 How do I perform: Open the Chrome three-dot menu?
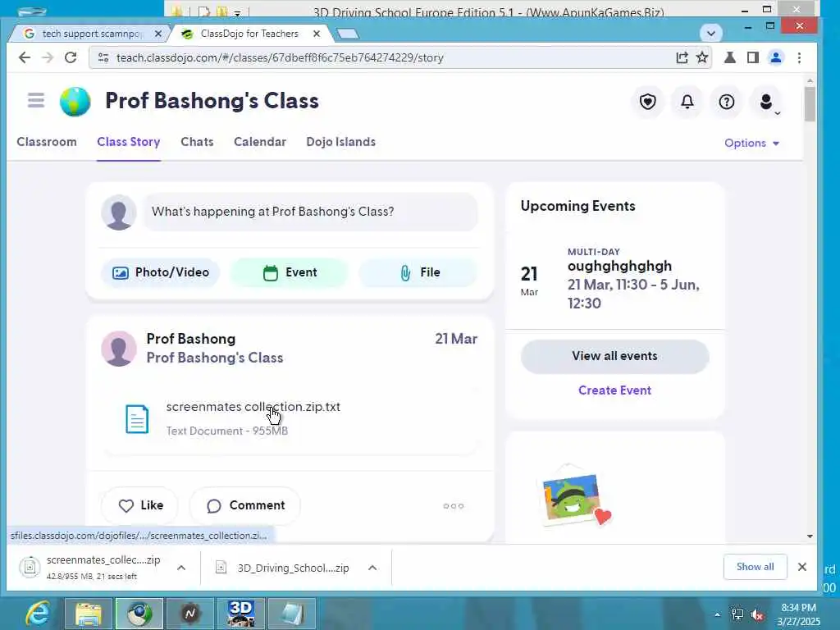pyautogui.click(x=799, y=57)
